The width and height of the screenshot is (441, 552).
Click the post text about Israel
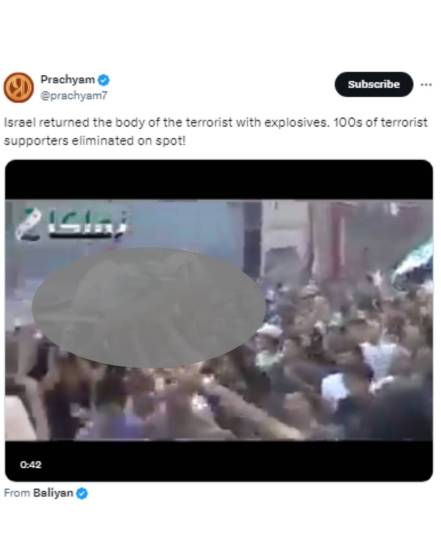(215, 132)
